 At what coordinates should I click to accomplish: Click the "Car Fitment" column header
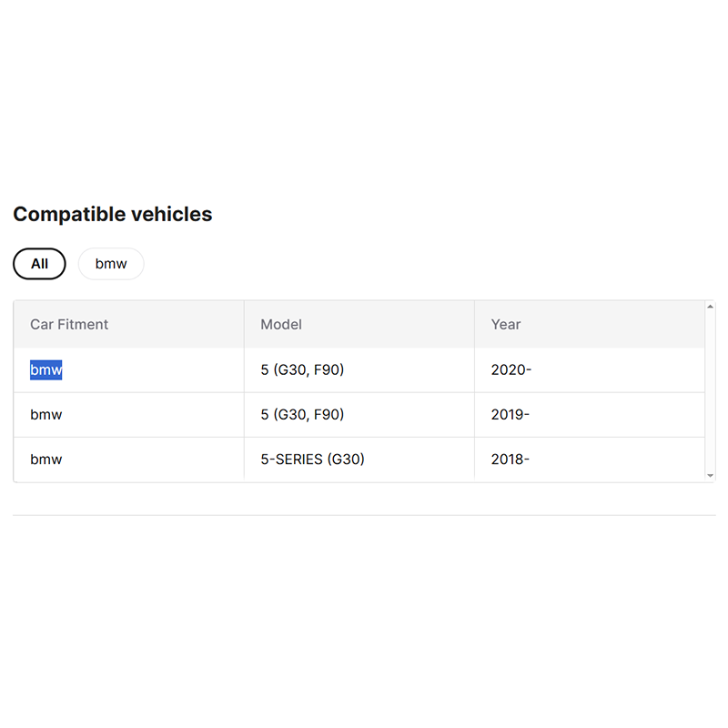pyautogui.click(x=69, y=324)
